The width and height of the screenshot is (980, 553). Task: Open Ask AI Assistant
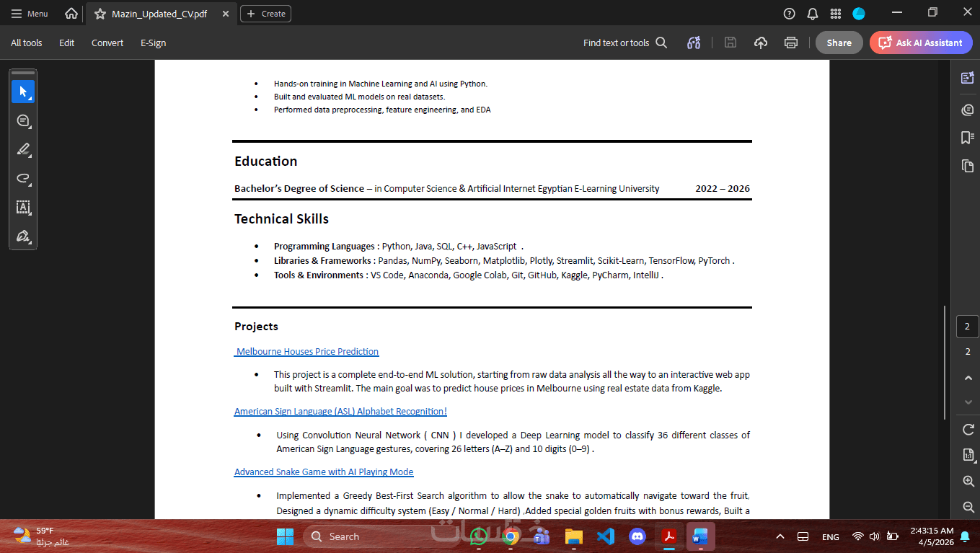[x=920, y=43]
